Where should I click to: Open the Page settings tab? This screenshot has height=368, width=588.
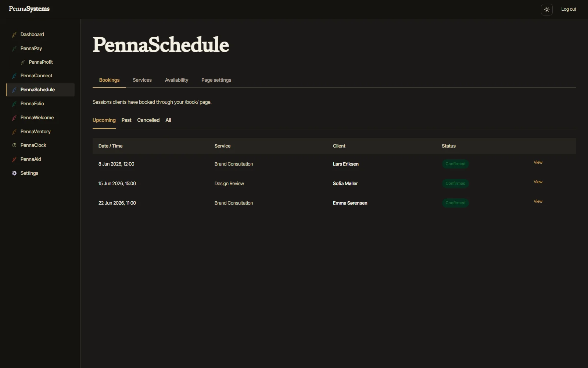[216, 80]
